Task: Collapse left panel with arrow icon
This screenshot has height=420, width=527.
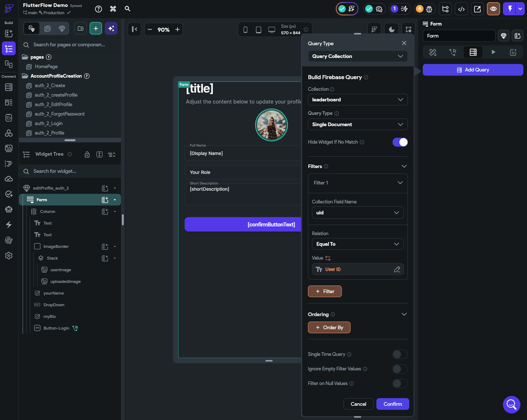Action: click(x=134, y=30)
